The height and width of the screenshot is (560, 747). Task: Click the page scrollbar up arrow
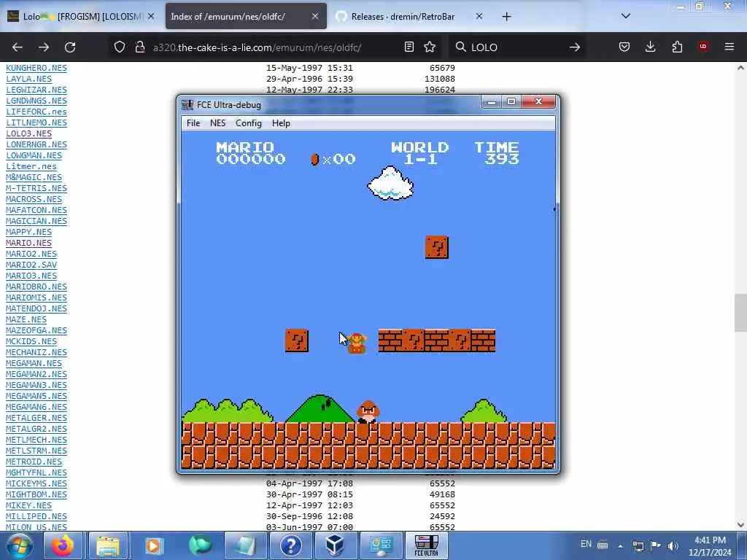tap(740, 68)
